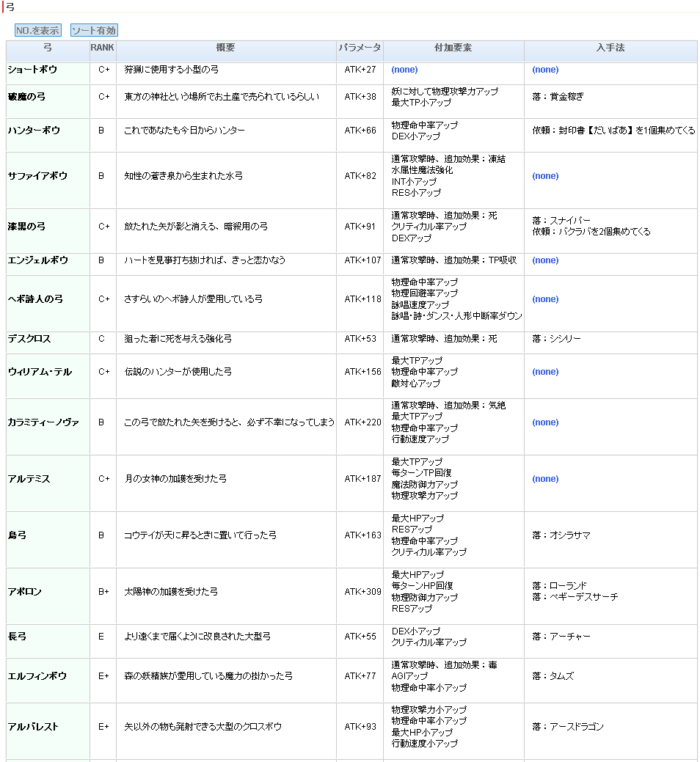Select the 破魔の弓 bow name cell
This screenshot has height=762, width=700.
26,97
